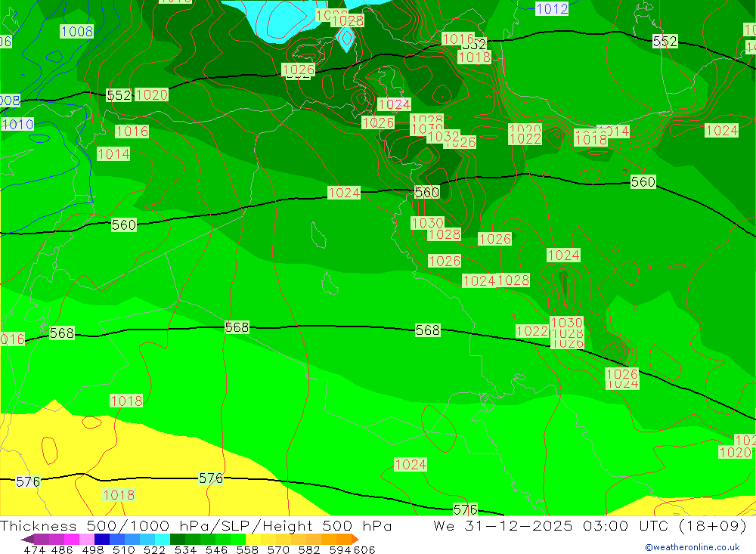Click the blue 1010 isobar label
756x554 pixels.
pyautogui.click(x=18, y=124)
